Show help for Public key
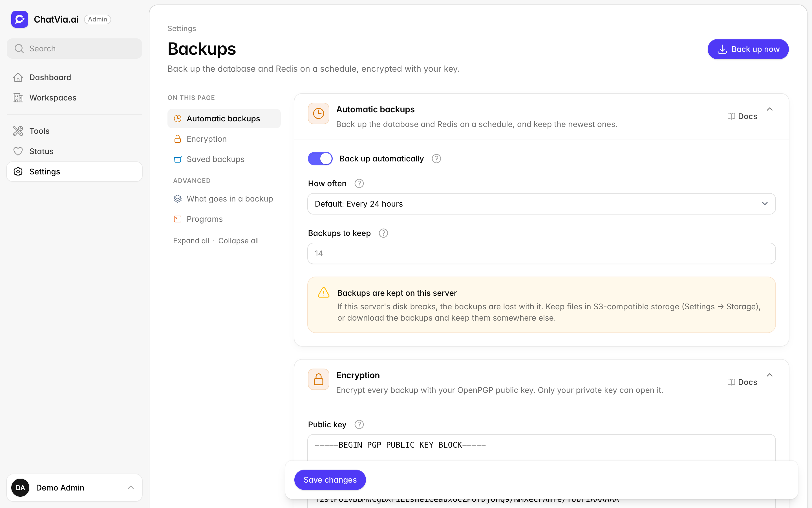The height and width of the screenshot is (508, 812). click(359, 424)
